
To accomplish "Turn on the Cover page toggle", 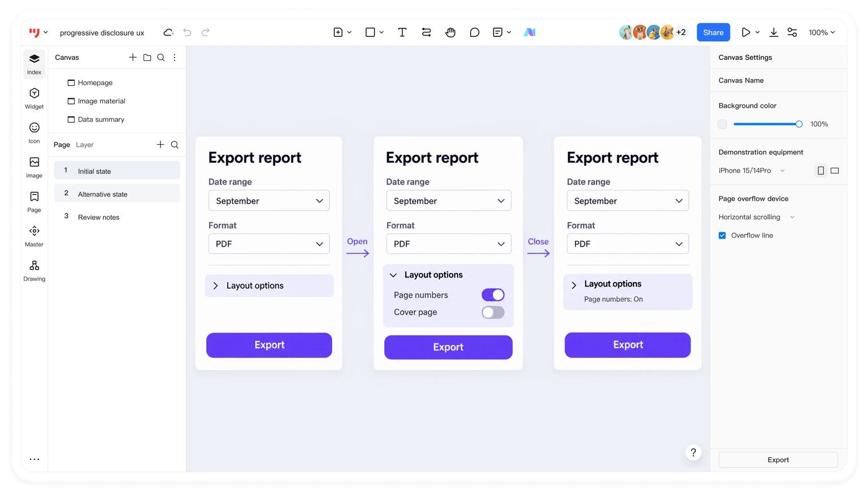I will (x=493, y=312).
